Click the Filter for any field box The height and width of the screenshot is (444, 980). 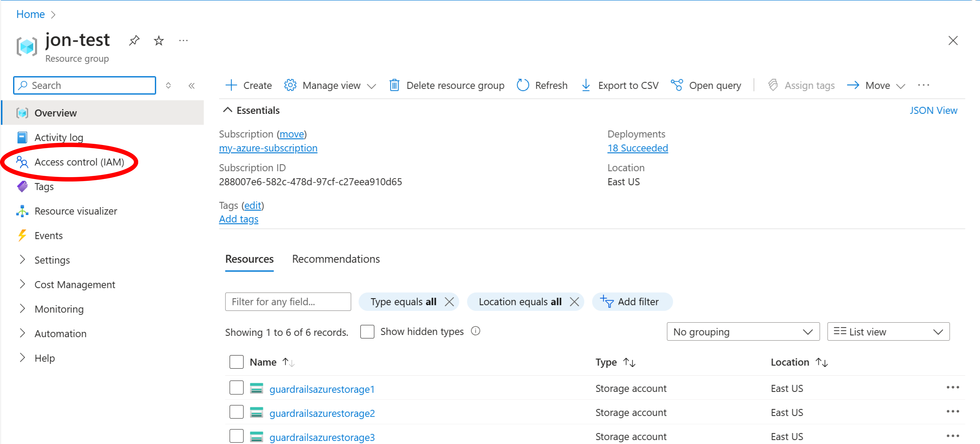[x=288, y=301]
